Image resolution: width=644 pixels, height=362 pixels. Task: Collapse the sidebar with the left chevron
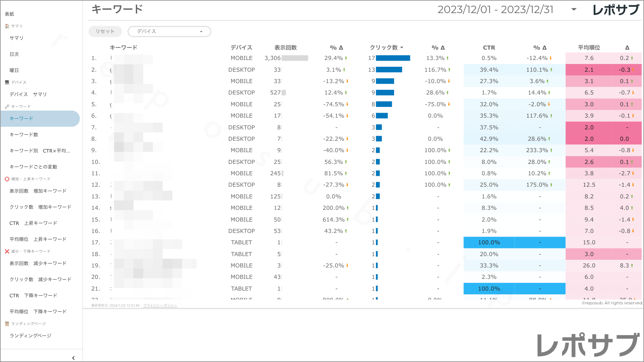[x=73, y=358]
